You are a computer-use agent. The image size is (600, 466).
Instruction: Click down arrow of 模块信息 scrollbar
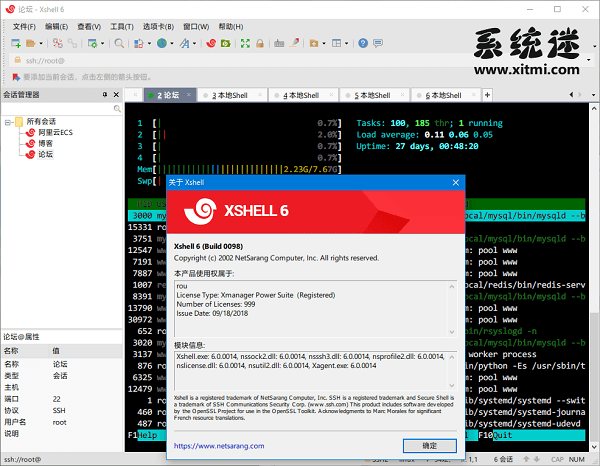(x=452, y=385)
